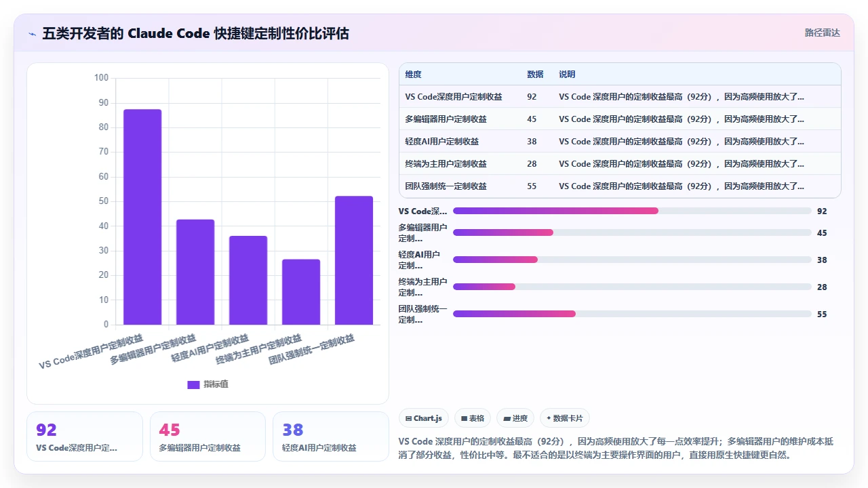
Task: Select the VS Code深度用户定制收益 table row label
Action: (454, 97)
